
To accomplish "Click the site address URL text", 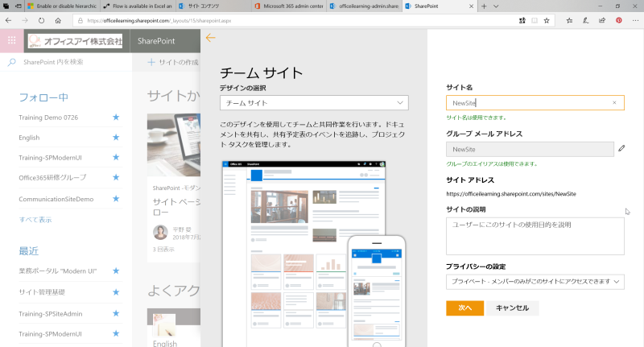I will (511, 194).
